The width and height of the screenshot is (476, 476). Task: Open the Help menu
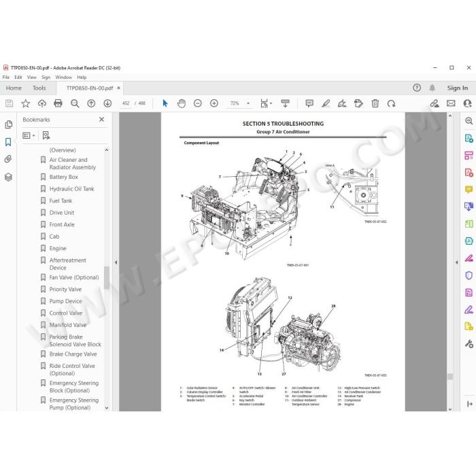pos(82,78)
